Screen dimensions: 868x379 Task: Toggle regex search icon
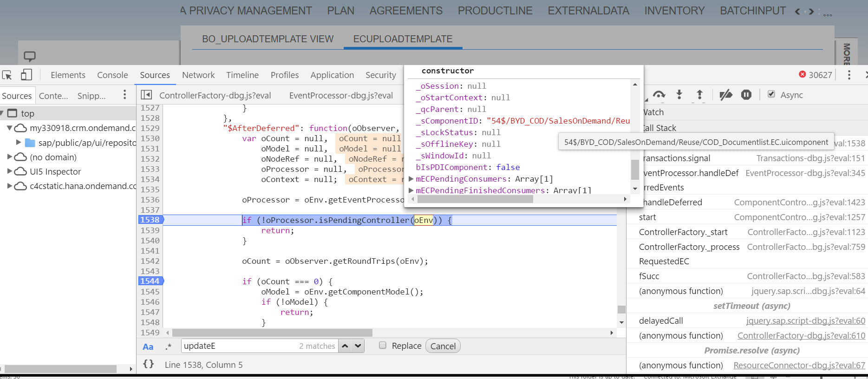[x=169, y=346]
